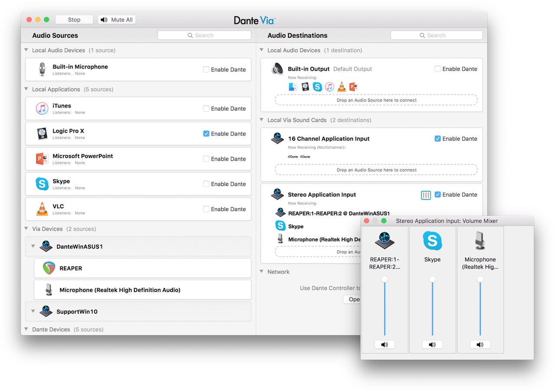Viewport: 555px width, 392px height.
Task: Collapse the Dante Devices section
Action: [x=26, y=329]
